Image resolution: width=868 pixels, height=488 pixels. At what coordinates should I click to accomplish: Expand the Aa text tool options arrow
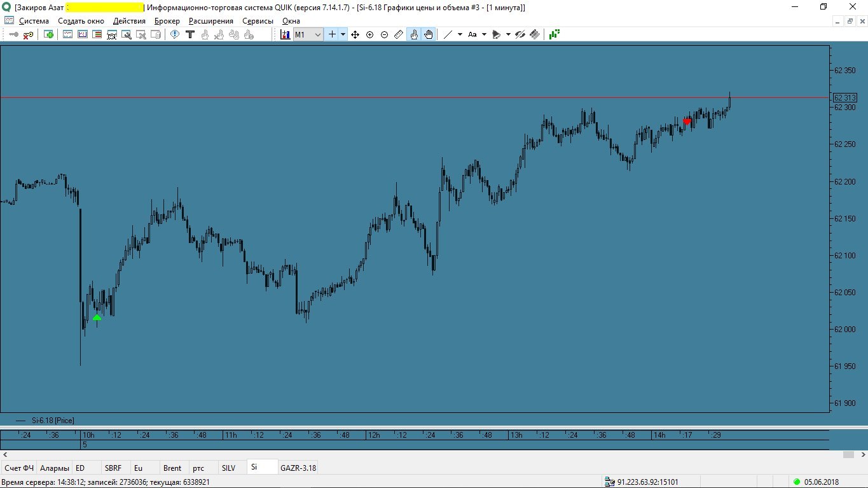[484, 34]
